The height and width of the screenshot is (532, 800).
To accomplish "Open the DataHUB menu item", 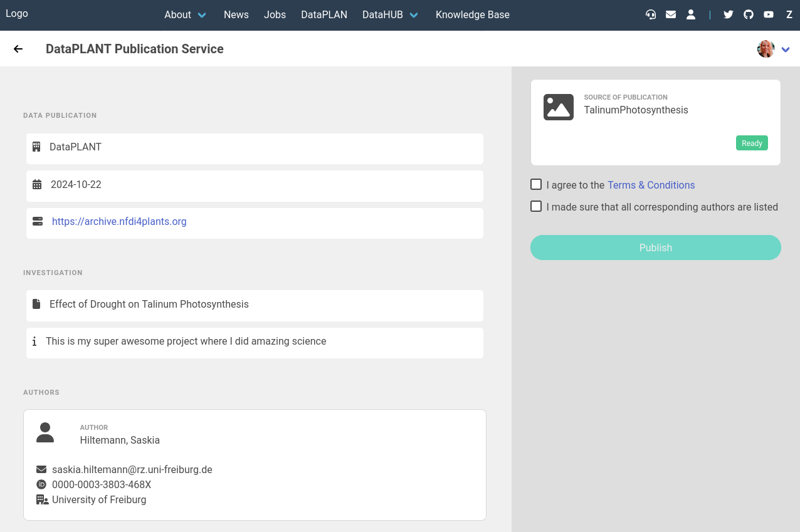I will 382,14.
